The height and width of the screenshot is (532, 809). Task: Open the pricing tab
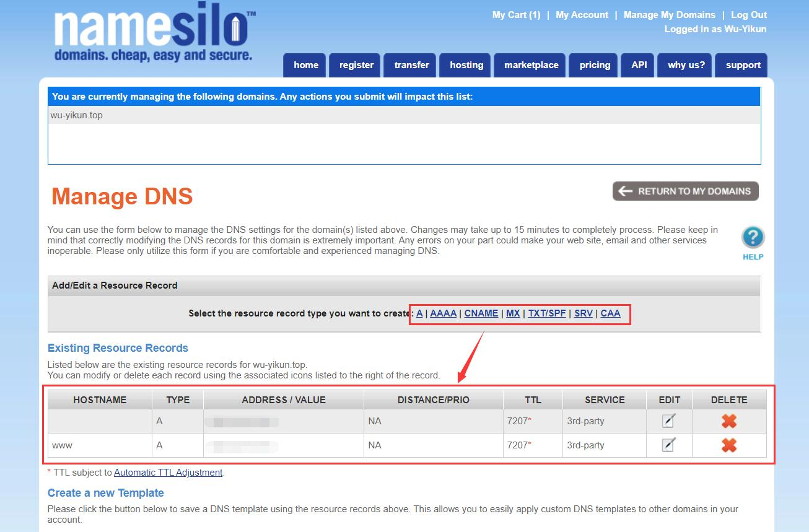click(595, 65)
